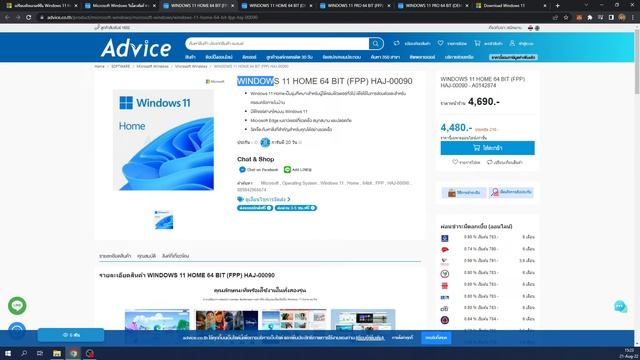Click the price text 4,480.-
This screenshot has width=640, height=360.
click(456, 127)
